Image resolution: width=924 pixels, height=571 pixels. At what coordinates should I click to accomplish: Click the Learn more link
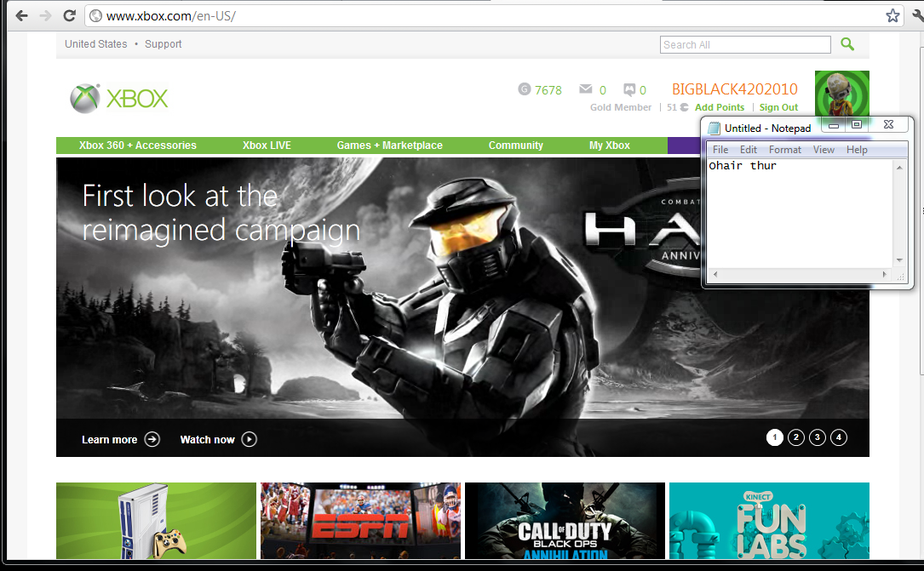pyautogui.click(x=110, y=440)
